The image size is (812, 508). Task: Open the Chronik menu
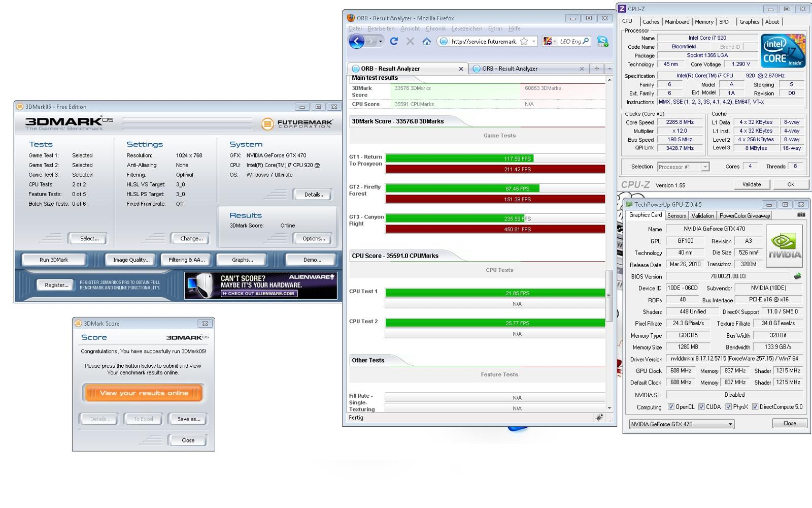(x=435, y=28)
